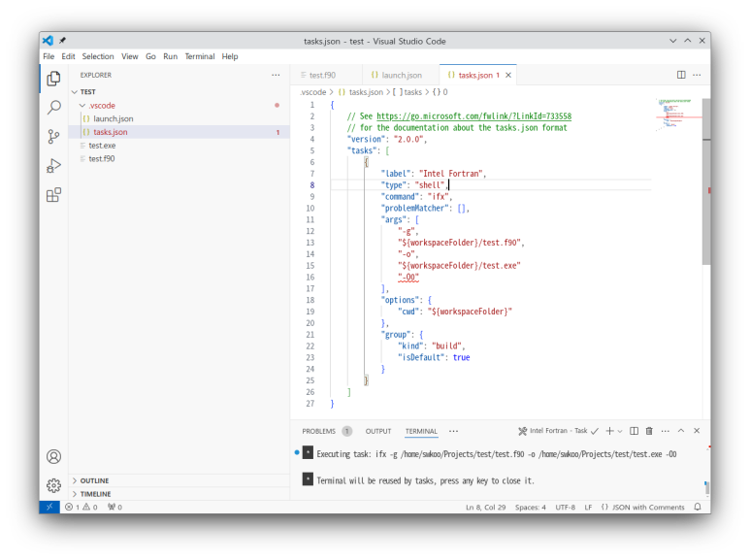The width and height of the screenshot is (750, 560).
Task: Open the Run and Debug view
Action: (53, 166)
